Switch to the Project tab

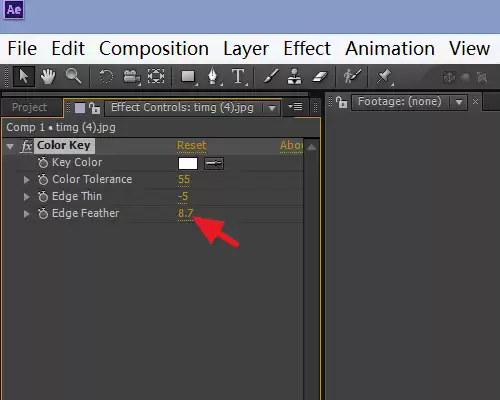coord(29,107)
